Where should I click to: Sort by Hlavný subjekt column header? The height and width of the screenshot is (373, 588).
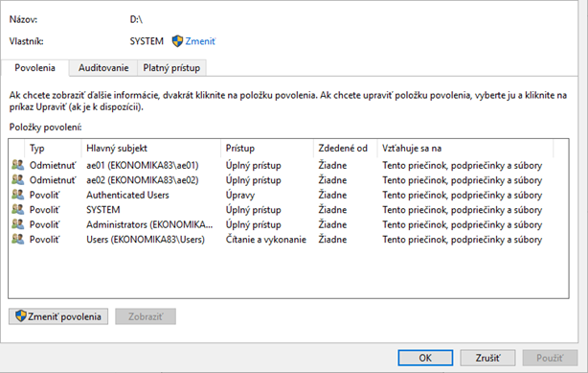click(150, 149)
